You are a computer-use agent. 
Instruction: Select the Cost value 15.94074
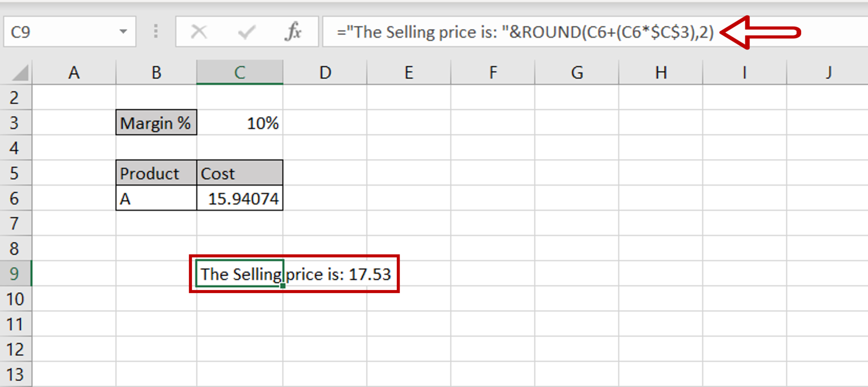click(x=239, y=198)
